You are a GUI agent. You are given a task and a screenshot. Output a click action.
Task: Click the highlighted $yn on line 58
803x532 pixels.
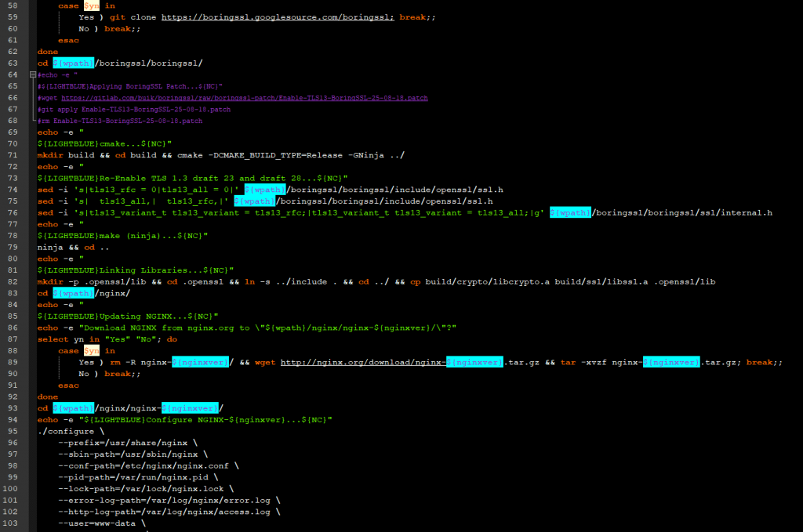91,5
